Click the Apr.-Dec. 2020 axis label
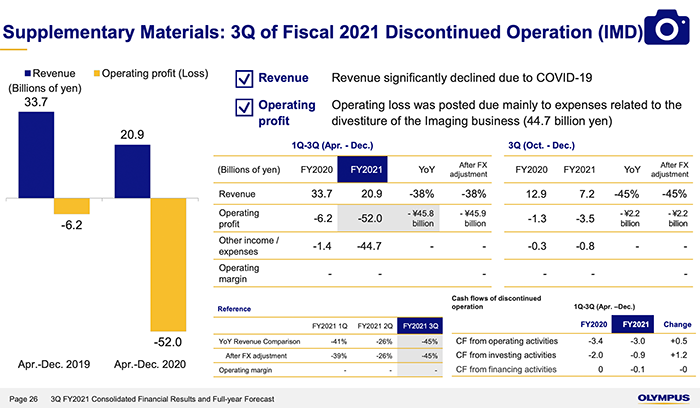700x408 pixels. (x=149, y=362)
